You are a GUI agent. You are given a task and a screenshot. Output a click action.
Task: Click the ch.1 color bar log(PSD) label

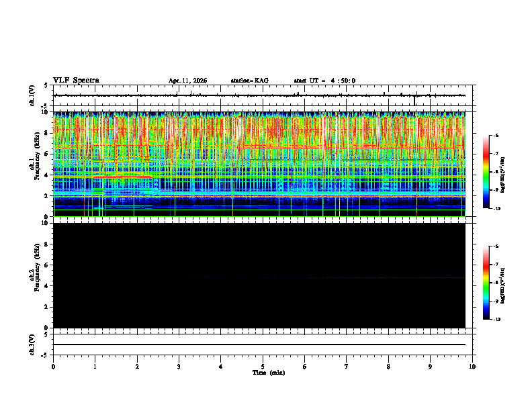pos(503,175)
